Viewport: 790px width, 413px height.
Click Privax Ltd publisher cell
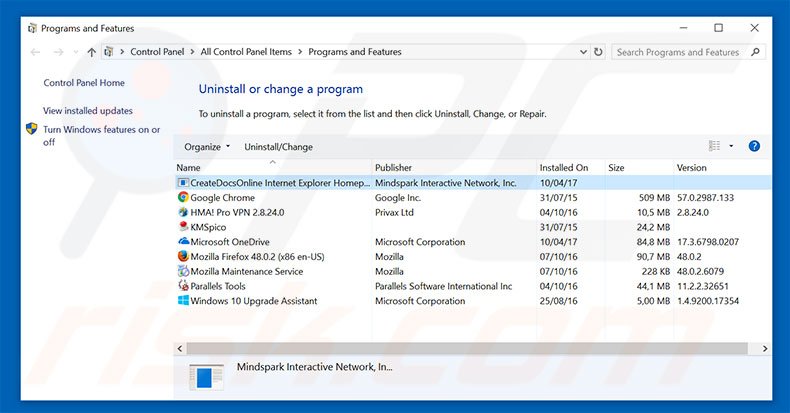tap(394, 212)
